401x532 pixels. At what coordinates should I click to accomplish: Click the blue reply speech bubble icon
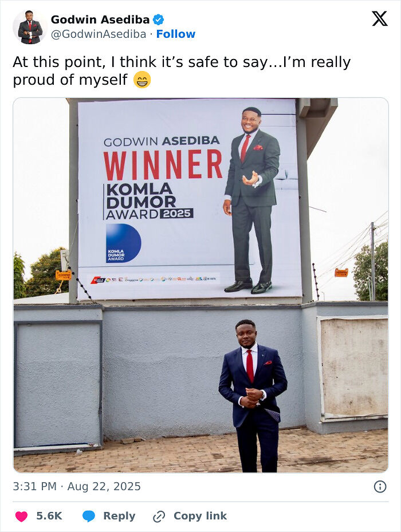click(89, 516)
